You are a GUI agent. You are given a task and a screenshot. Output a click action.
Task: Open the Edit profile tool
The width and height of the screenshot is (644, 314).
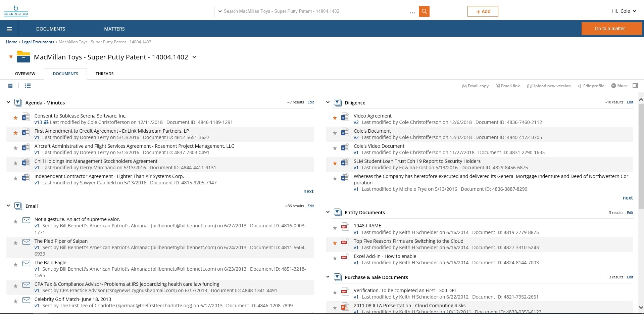tap(591, 86)
